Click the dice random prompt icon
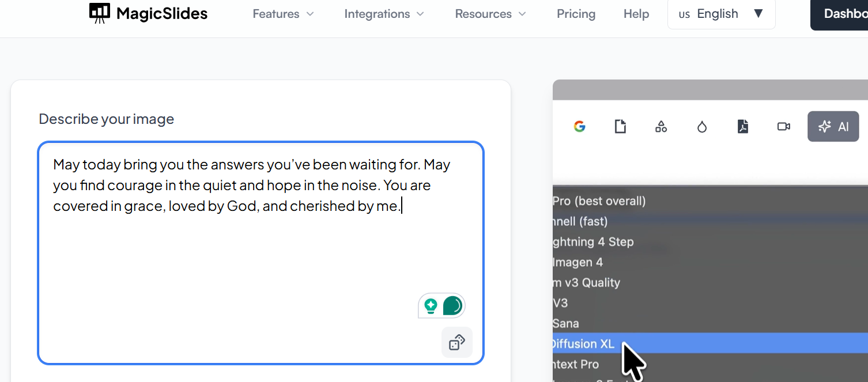The width and height of the screenshot is (868, 382). click(457, 342)
